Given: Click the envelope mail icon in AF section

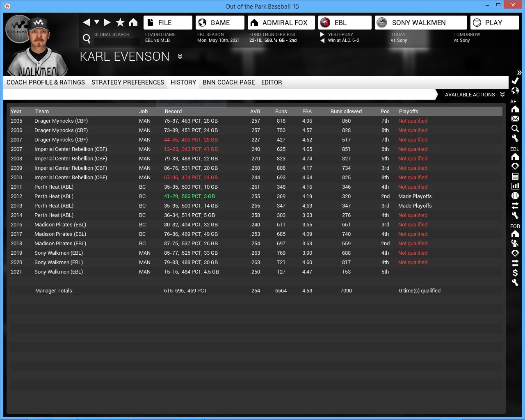Looking at the screenshot, I should click(x=515, y=119).
